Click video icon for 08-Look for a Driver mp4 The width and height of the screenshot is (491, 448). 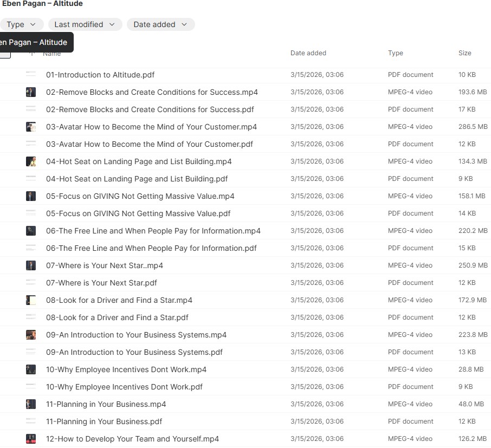[x=31, y=300]
